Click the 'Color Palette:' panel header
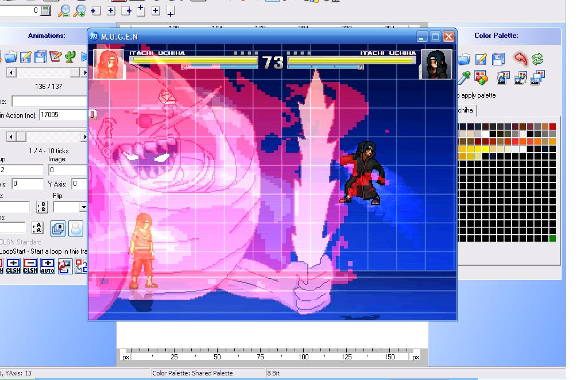The image size is (588, 380). click(496, 36)
